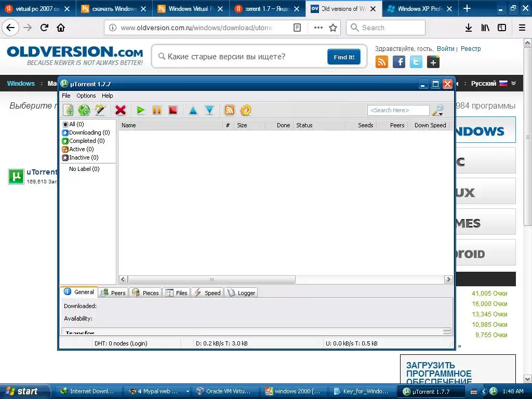Click Create New Torrent wand icon
Viewport: 532px width, 399px height.
[x=100, y=110]
